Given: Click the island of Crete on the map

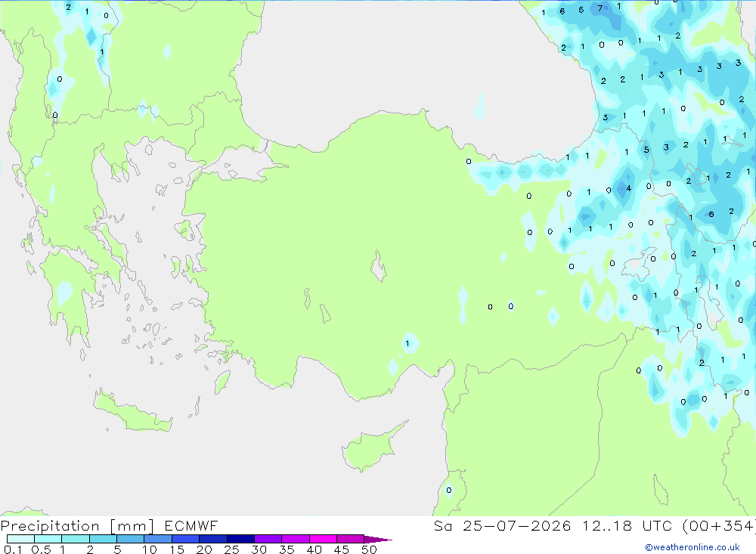Looking at the screenshot, I should (x=132, y=411).
